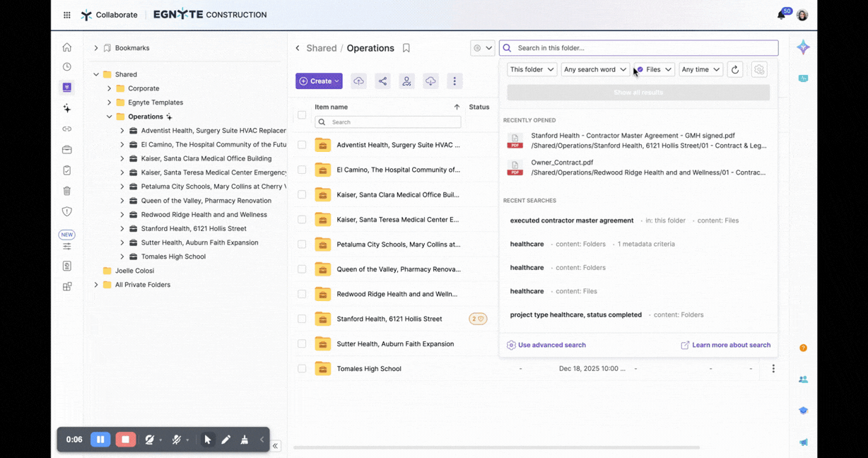The width and height of the screenshot is (868, 458).
Task: Tick the Stanford Health folder checkbox
Action: coord(302,319)
